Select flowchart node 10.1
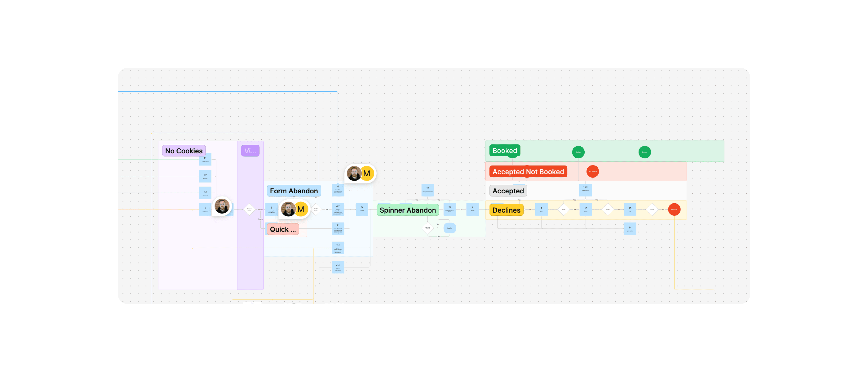The height and width of the screenshot is (372, 868). click(x=586, y=190)
